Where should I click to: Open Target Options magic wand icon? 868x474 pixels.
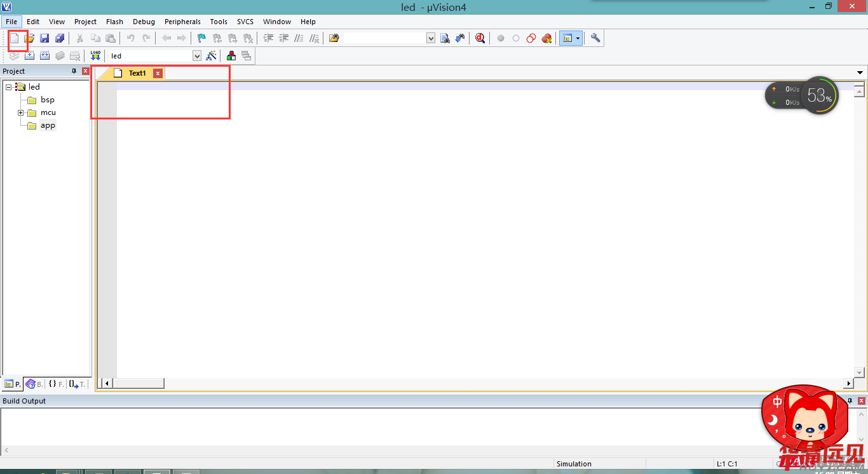coord(212,56)
